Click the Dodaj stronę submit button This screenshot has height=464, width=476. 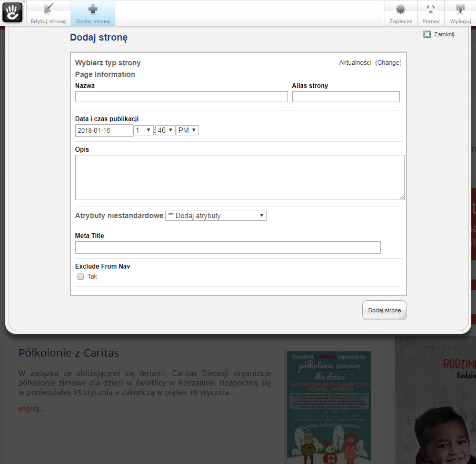(x=384, y=310)
